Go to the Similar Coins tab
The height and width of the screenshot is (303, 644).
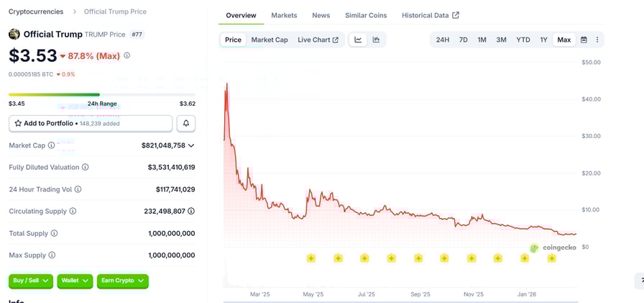coord(365,15)
